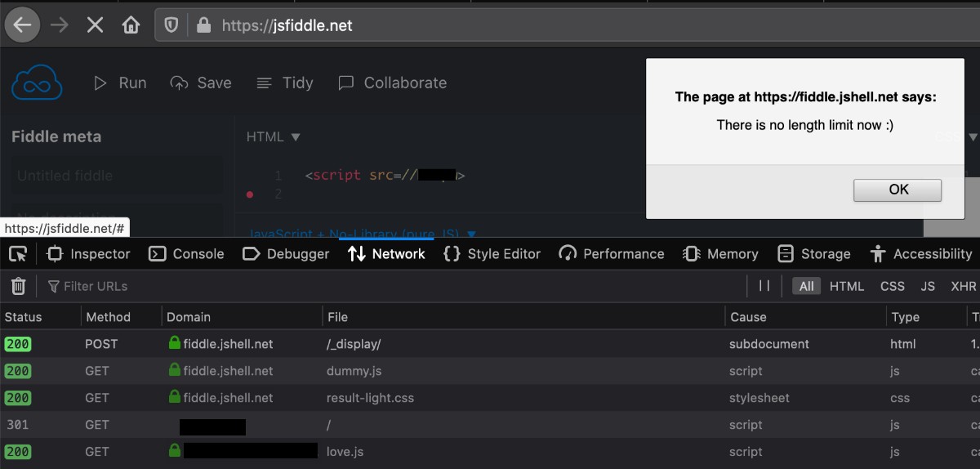
Task: Click the browser back arrow button
Action: [x=22, y=25]
